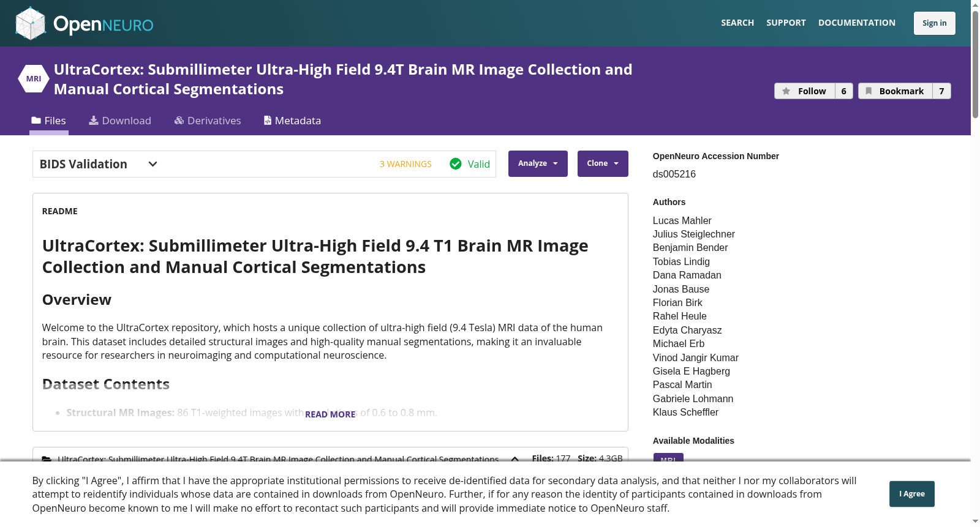Click author name Julius Steiglechner
This screenshot has width=980, height=527.
(694, 234)
